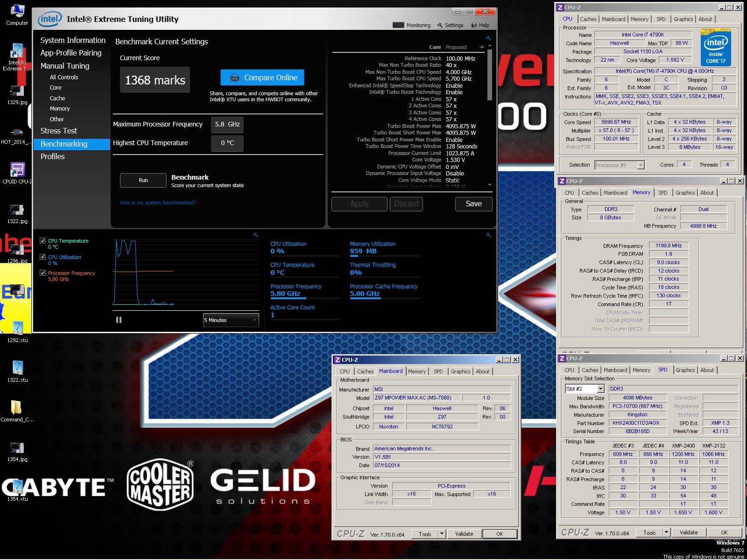Toggle Processor Frequency graph checkbox
This screenshot has width=747, height=560.
point(43,273)
